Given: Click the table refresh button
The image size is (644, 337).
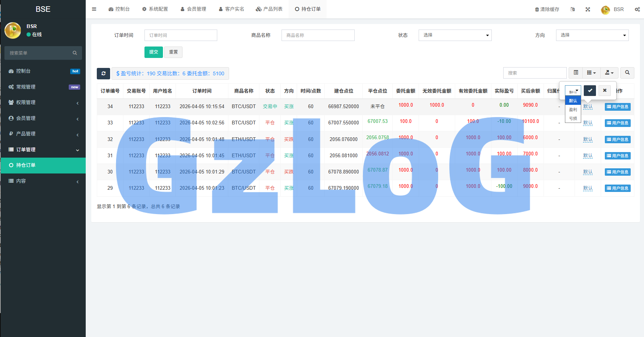Looking at the screenshot, I should pyautogui.click(x=103, y=73).
